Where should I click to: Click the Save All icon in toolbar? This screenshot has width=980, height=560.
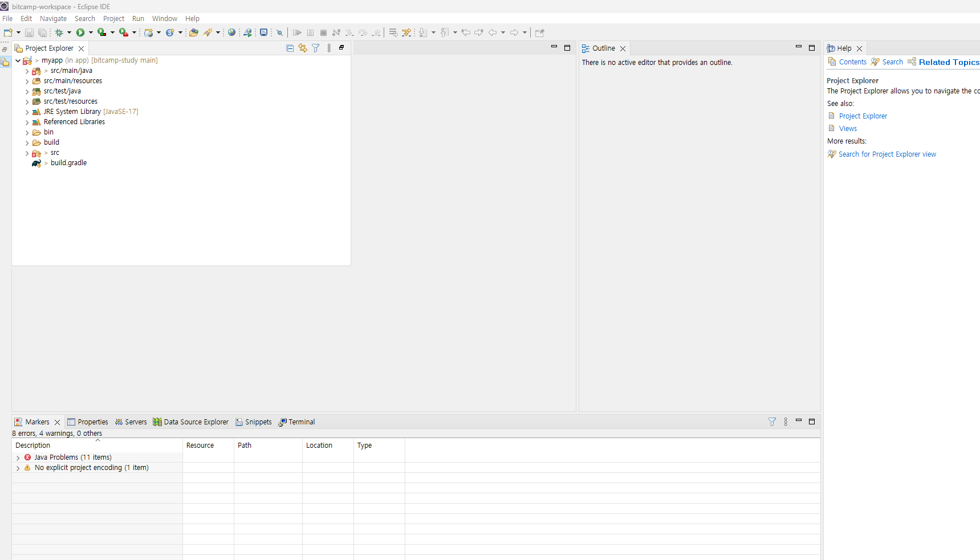[x=42, y=32]
